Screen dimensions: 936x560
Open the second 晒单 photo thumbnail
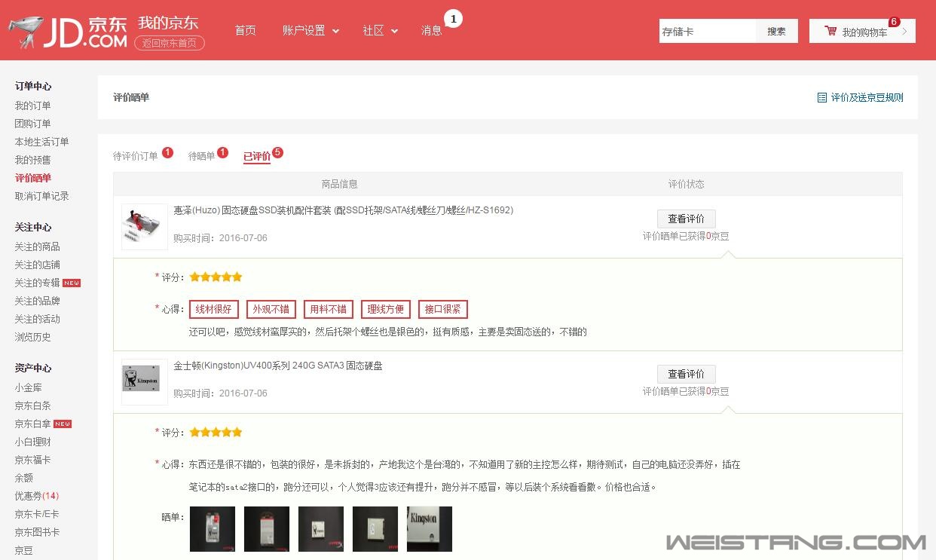click(x=267, y=529)
